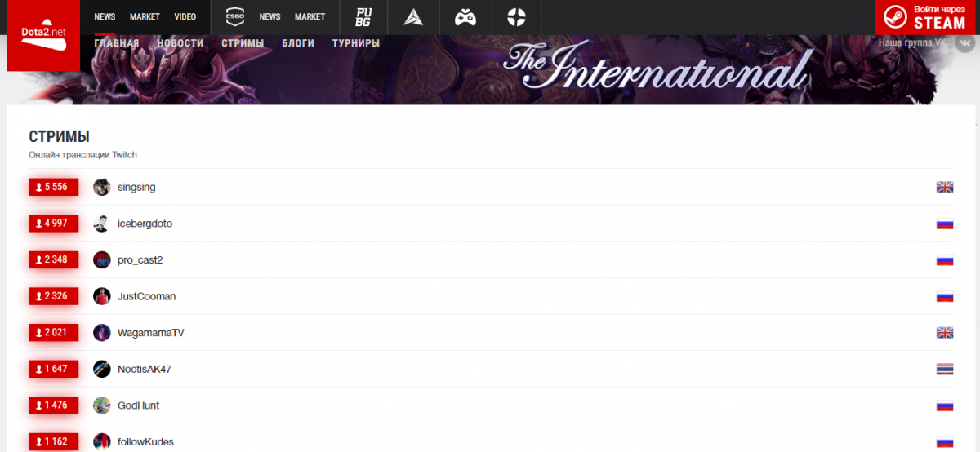The width and height of the screenshot is (980, 452).
Task: Go to ТУРНИРЫ page
Action: [356, 43]
